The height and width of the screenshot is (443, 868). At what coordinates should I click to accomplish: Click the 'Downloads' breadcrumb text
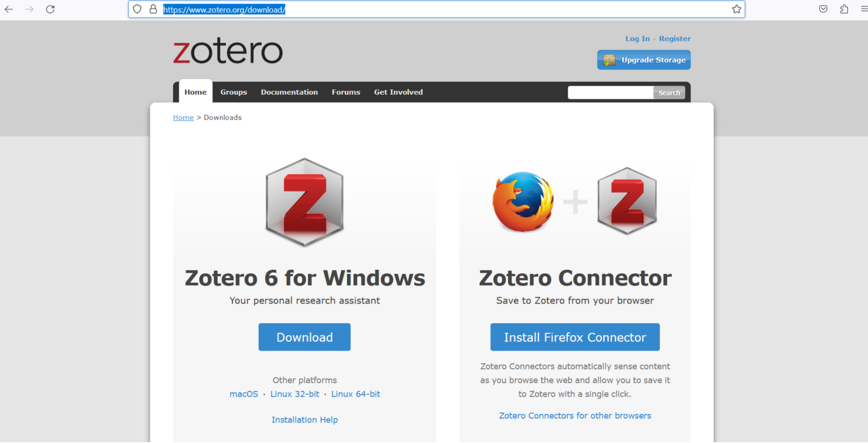[x=222, y=117]
